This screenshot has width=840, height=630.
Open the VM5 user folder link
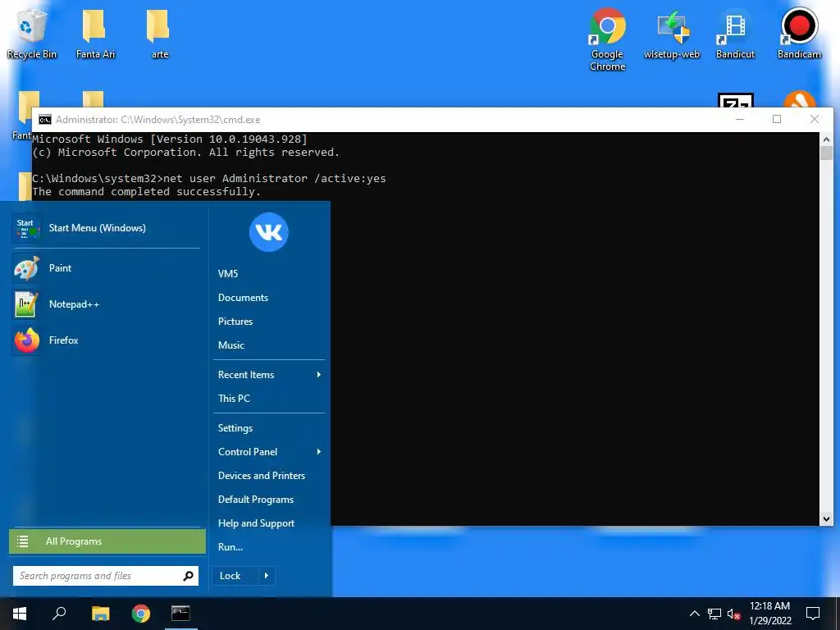(x=228, y=274)
